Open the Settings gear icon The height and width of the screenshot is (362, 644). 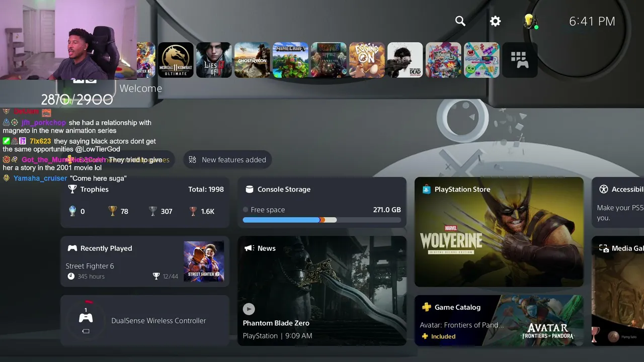tap(496, 21)
